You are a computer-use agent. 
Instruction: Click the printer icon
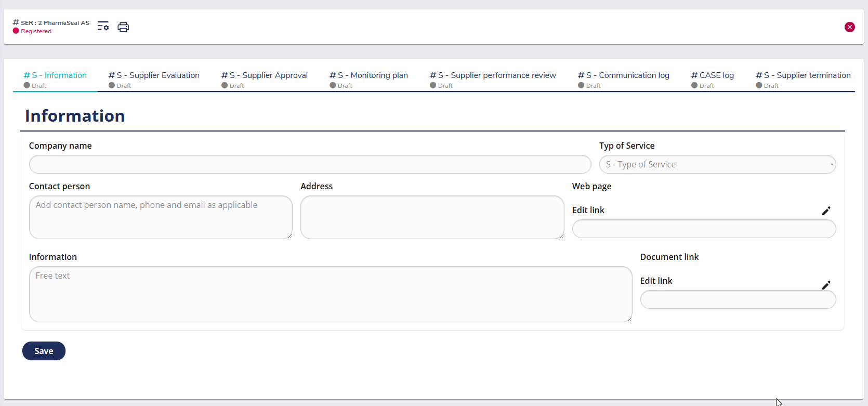(x=123, y=27)
